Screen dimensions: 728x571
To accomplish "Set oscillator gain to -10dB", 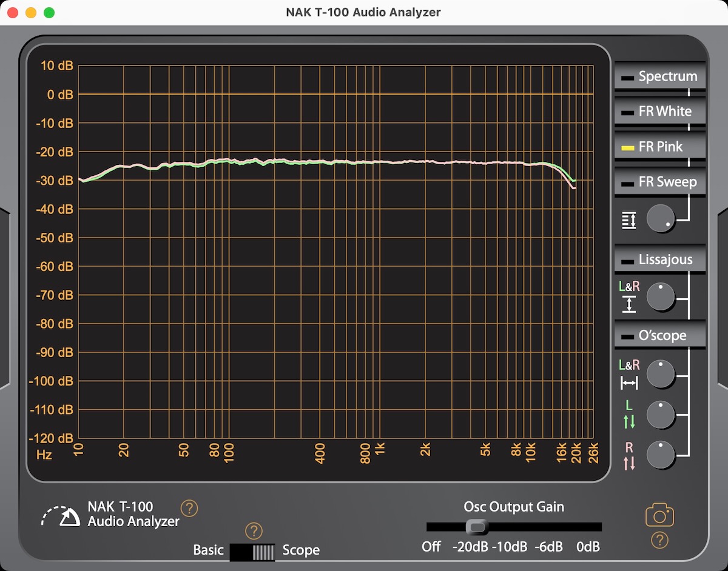I will click(509, 546).
